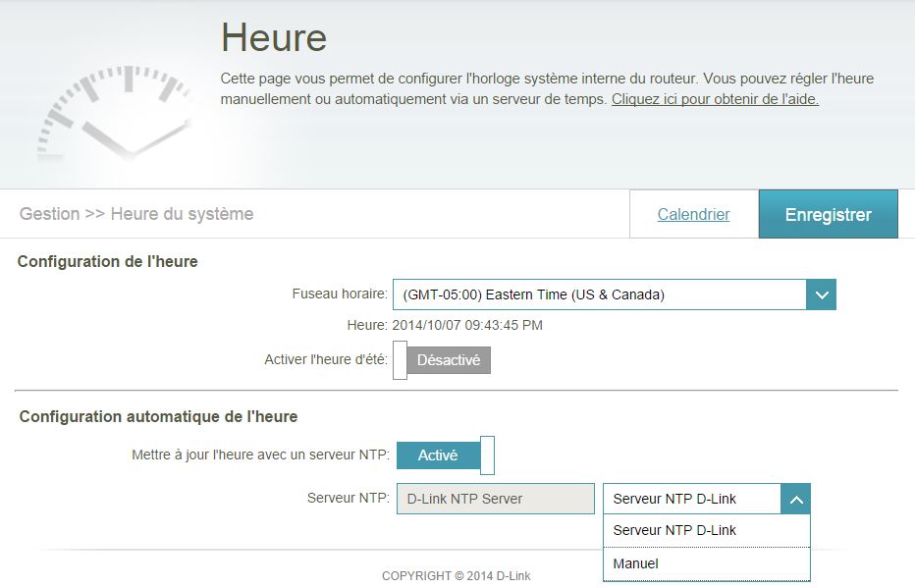
Task: Click the time zone down-chevron arrow
Action: tap(821, 294)
